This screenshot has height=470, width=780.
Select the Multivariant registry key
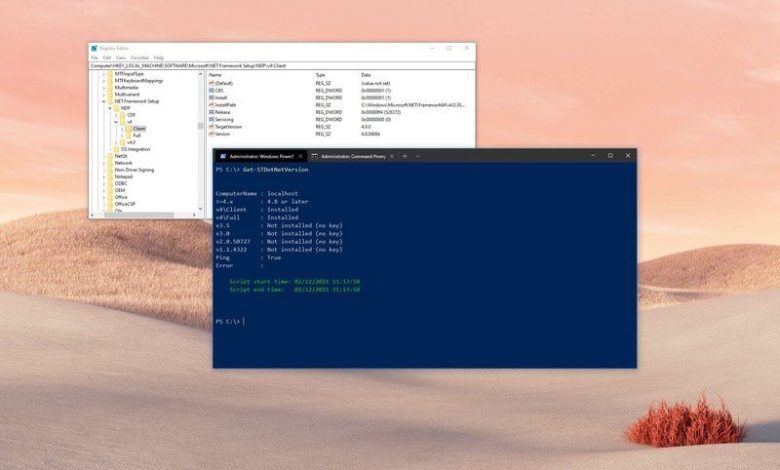pos(127,94)
